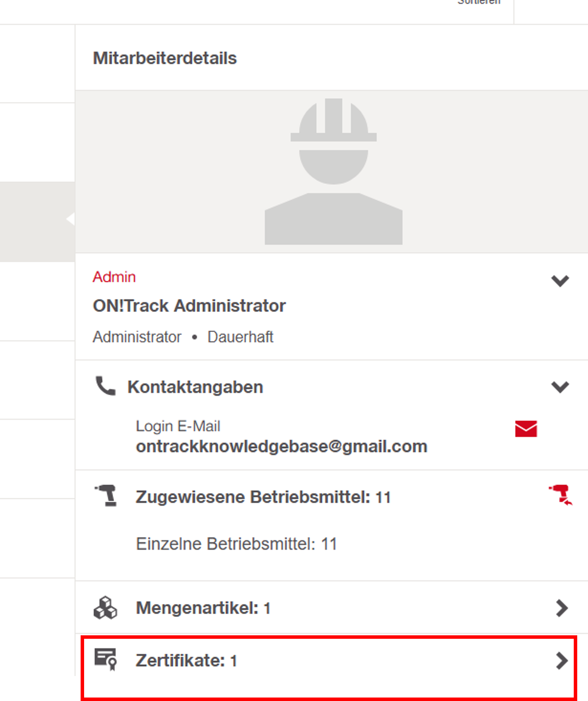Click the phone icon beside Kontaktangaben

click(105, 386)
